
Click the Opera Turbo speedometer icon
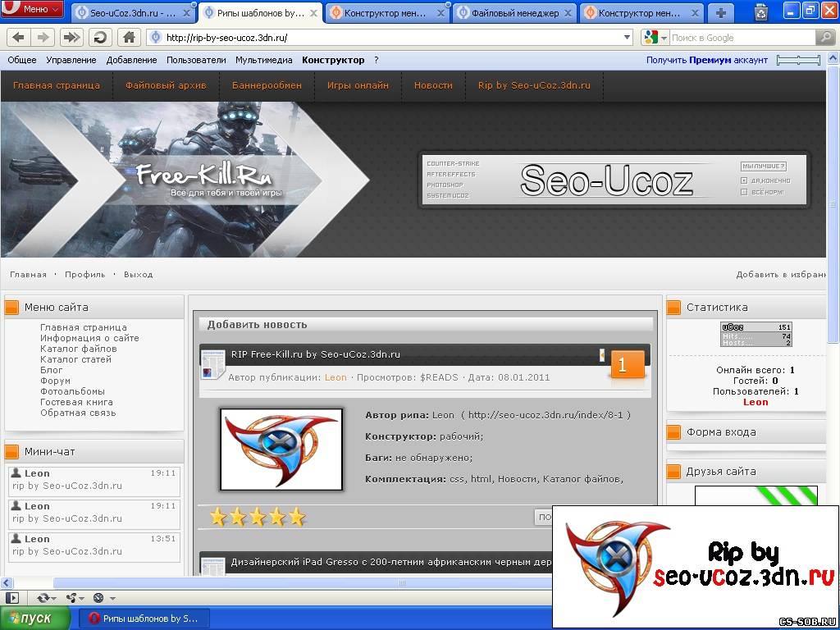(x=98, y=598)
